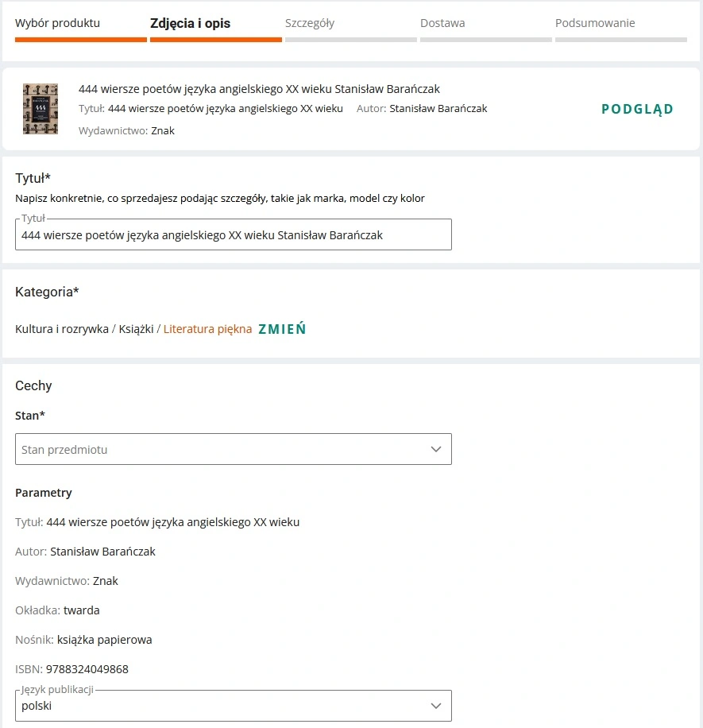Jump to the Podsumowanie step
This screenshot has height=728, width=703.
tap(595, 23)
